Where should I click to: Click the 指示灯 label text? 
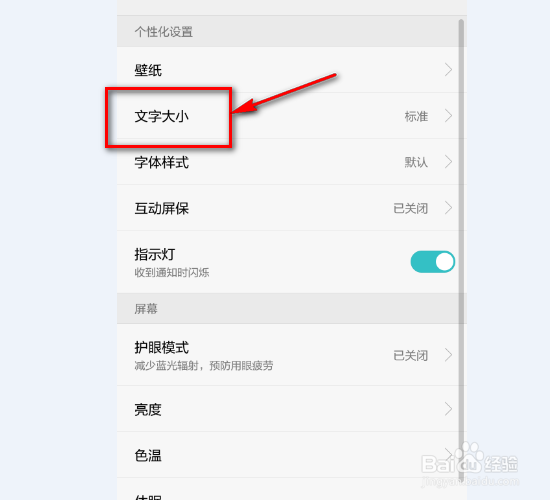click(x=155, y=254)
